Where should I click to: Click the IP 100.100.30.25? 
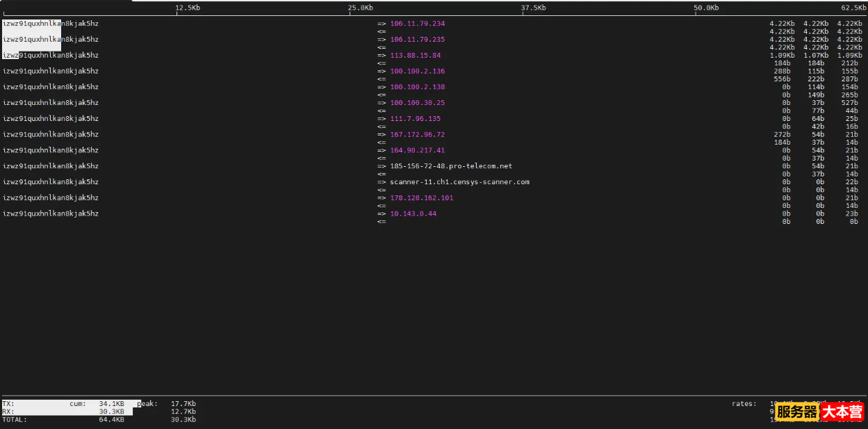pos(416,102)
